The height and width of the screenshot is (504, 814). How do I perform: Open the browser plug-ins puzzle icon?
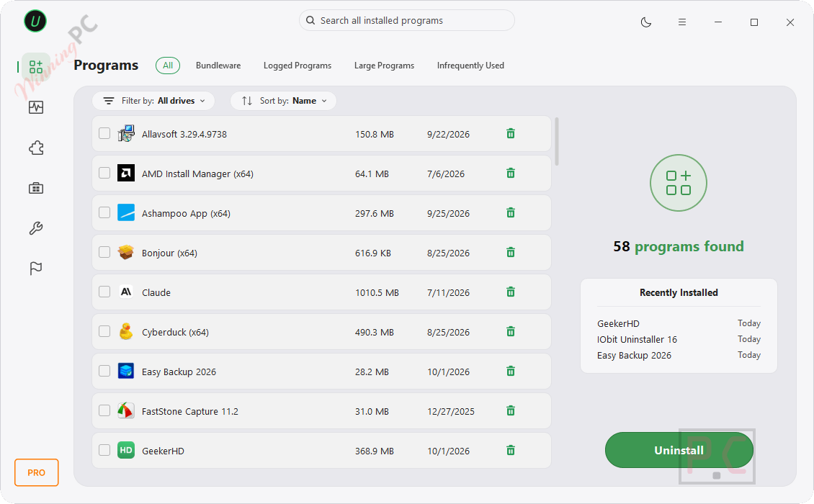[x=36, y=148]
